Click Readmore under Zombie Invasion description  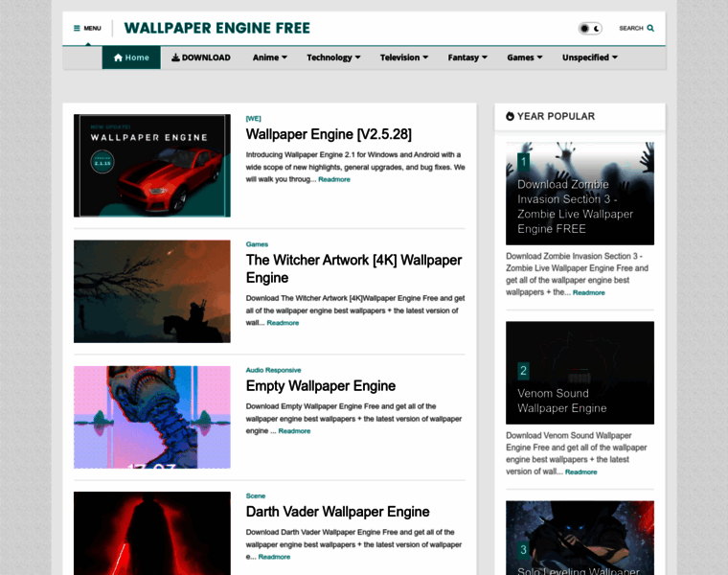pos(589,292)
